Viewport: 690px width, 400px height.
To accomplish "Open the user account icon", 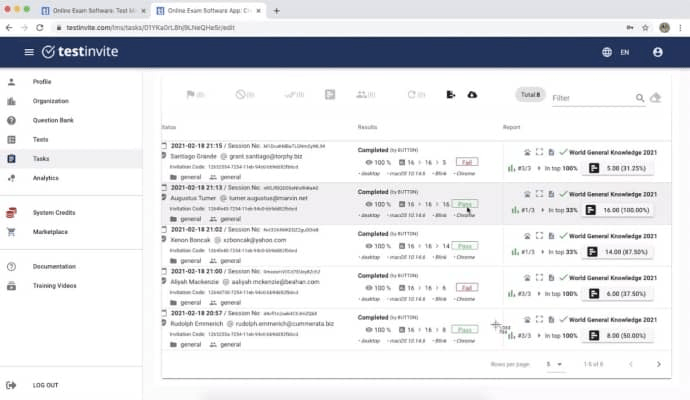I will pos(657,52).
